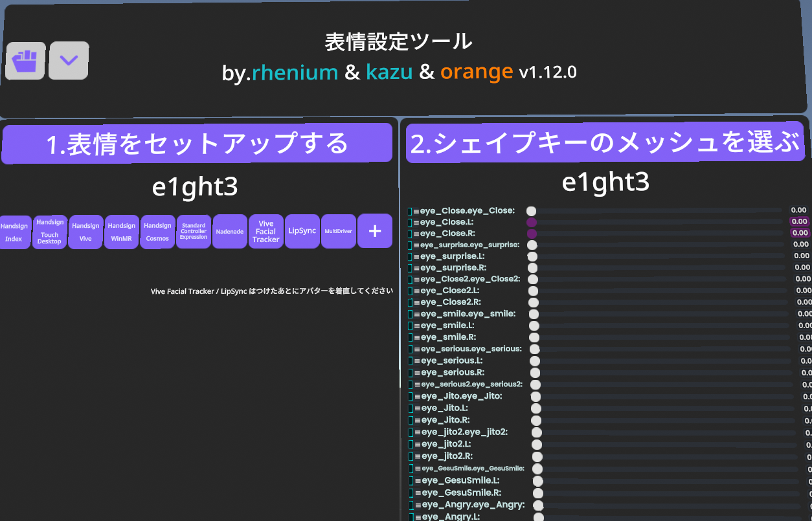Toggle checkbox for eye_Jito.eye_Jito row
This screenshot has height=521, width=812.
[411, 397]
